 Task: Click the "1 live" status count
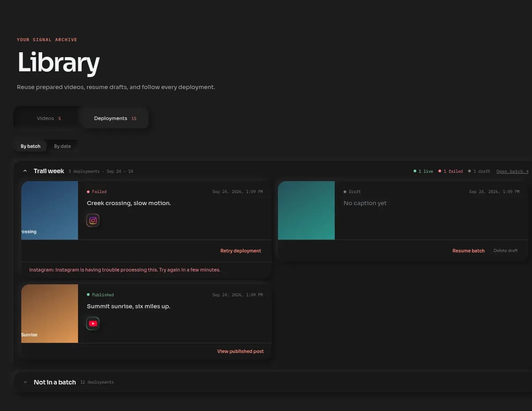point(423,171)
